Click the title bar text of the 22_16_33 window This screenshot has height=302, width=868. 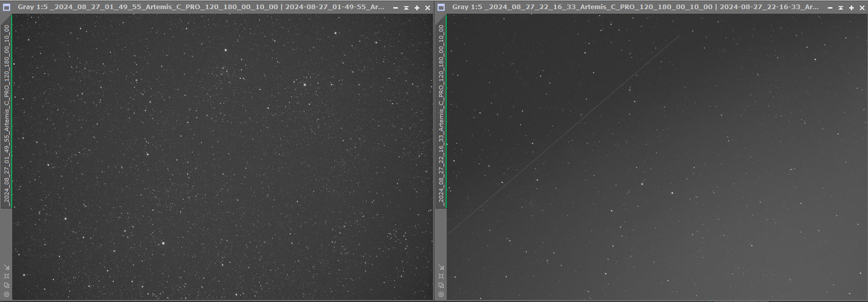[x=636, y=7]
